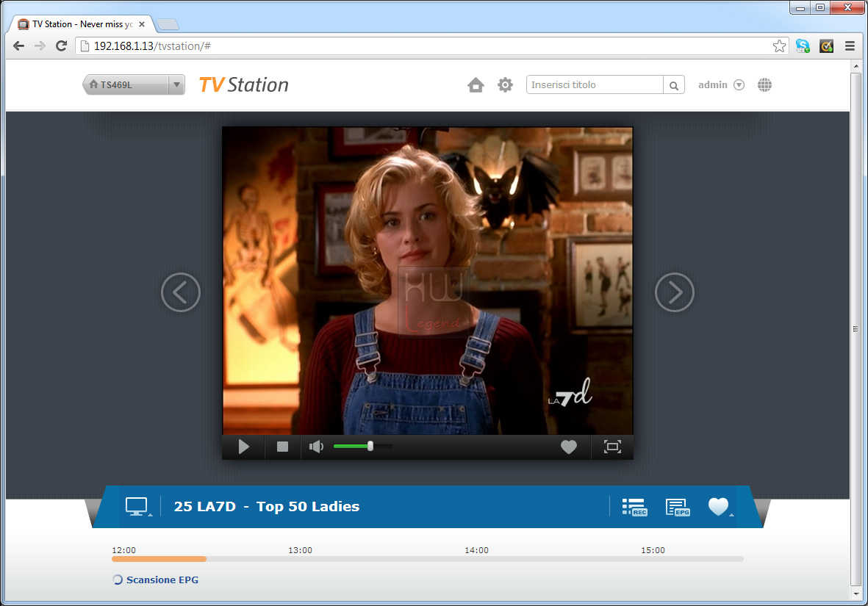Go to next channel with right arrow
868x606 pixels.
point(674,292)
